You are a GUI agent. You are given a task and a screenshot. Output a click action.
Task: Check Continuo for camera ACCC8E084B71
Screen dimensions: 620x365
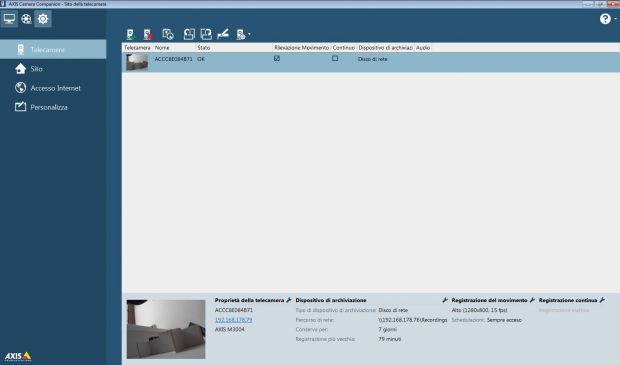point(335,59)
